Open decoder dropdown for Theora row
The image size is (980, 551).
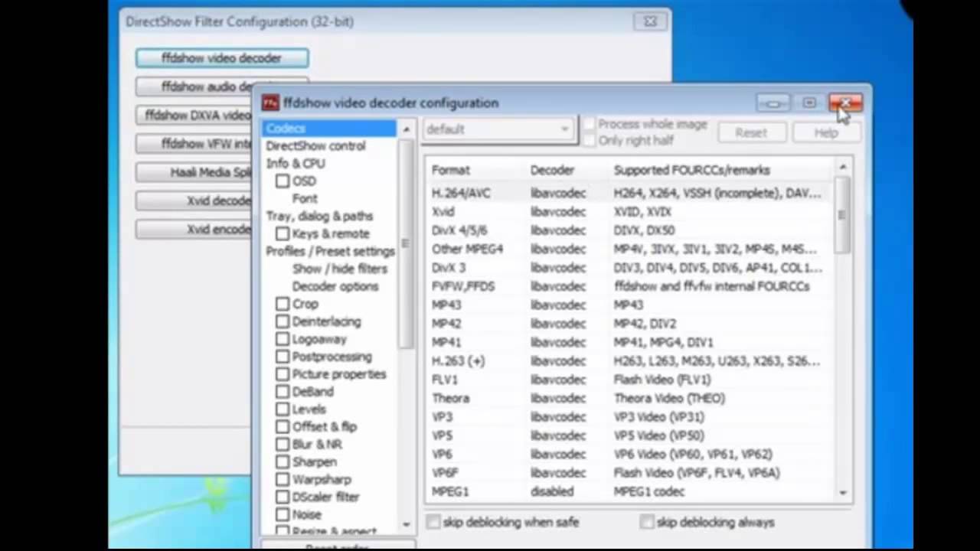[x=558, y=398]
